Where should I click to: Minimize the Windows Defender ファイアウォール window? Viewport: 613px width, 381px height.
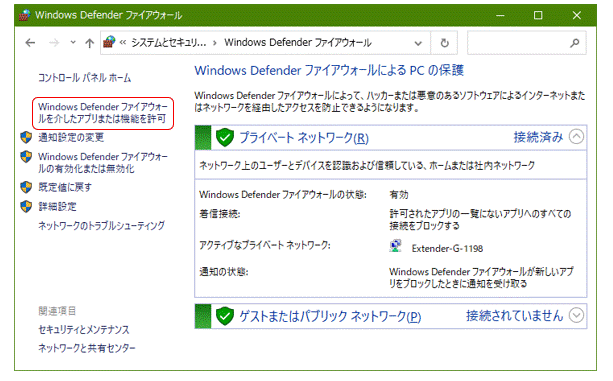tap(500, 15)
